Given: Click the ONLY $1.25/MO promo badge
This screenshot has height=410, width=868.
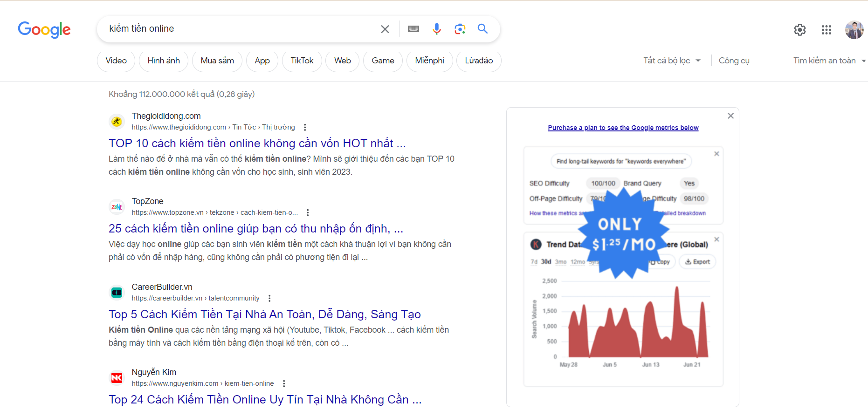Looking at the screenshot, I should pos(623,233).
